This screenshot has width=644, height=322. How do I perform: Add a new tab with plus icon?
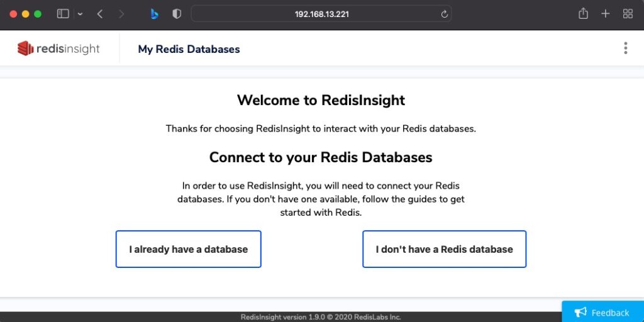[606, 14]
